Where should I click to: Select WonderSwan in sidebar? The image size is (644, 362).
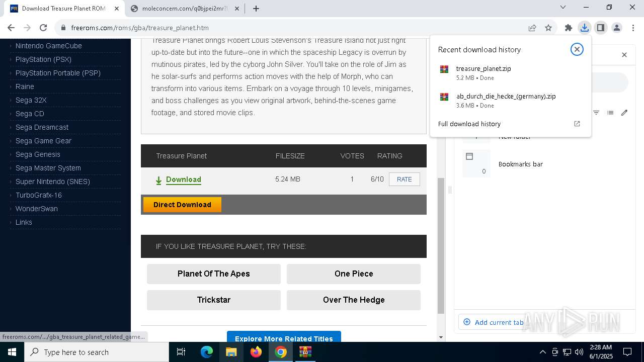[37, 209]
